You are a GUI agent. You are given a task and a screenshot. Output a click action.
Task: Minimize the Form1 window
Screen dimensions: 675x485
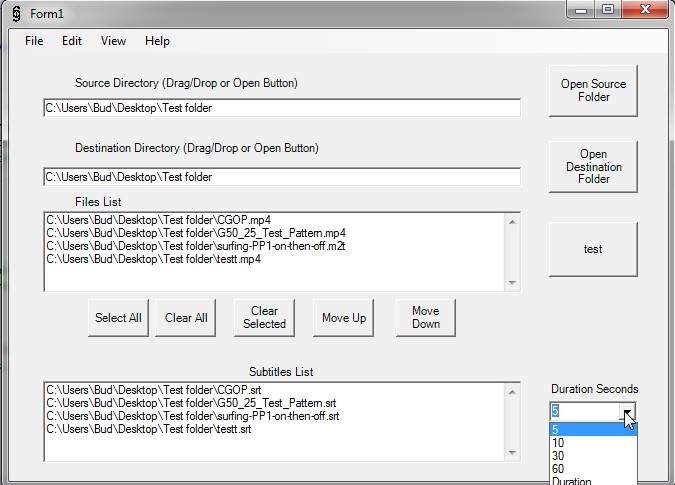click(581, 9)
